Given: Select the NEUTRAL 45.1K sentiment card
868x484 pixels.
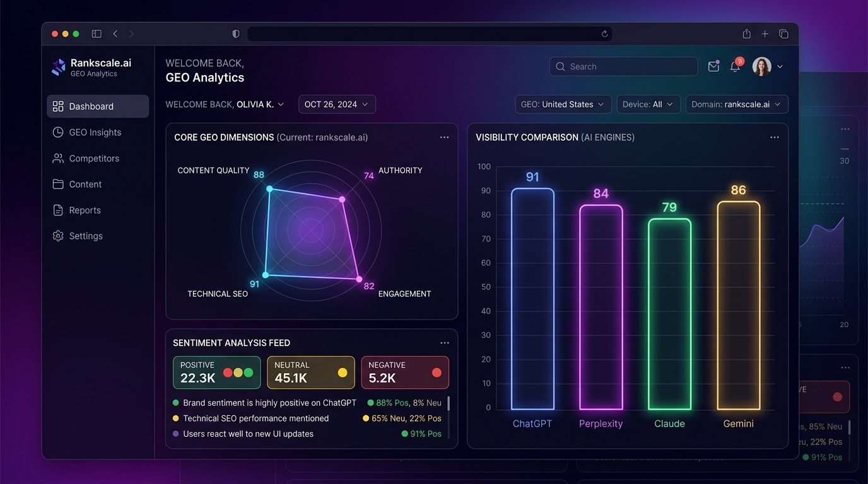Looking at the screenshot, I should [x=311, y=372].
